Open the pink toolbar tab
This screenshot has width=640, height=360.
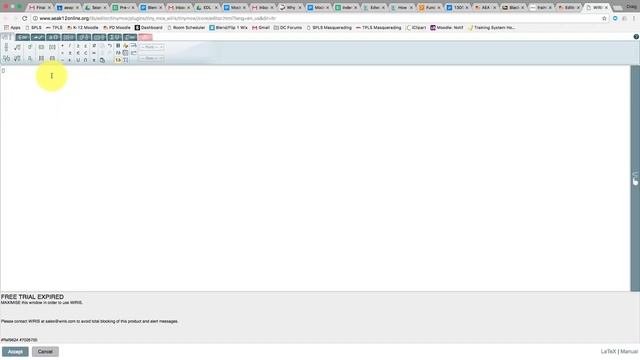point(145,37)
